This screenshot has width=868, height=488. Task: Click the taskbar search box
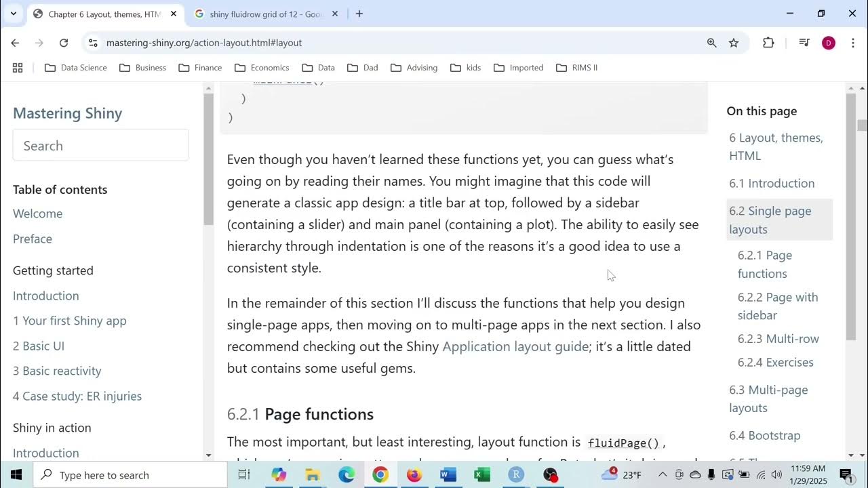130,474
